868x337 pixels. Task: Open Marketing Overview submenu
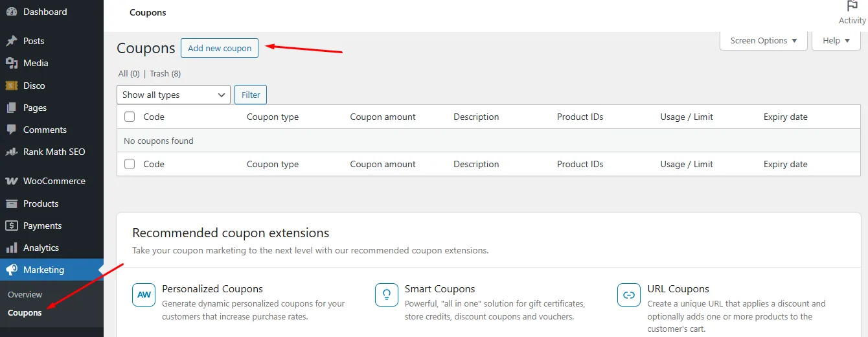25,294
